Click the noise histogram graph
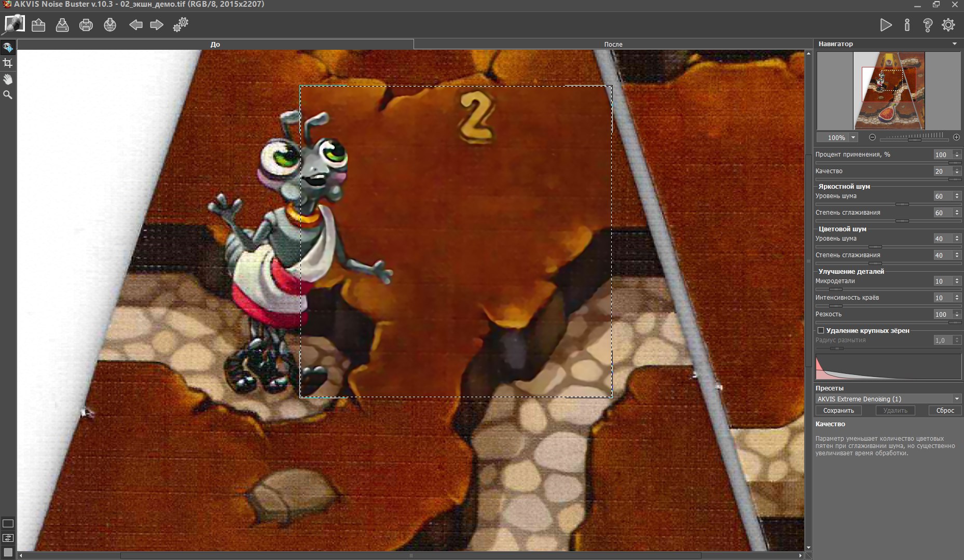The image size is (964, 560). [888, 367]
